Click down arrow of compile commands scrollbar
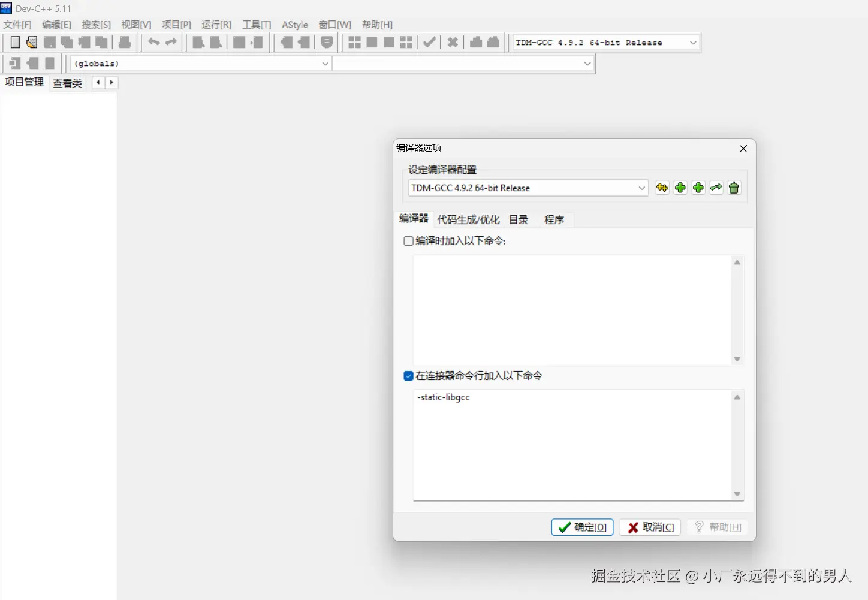 click(737, 359)
